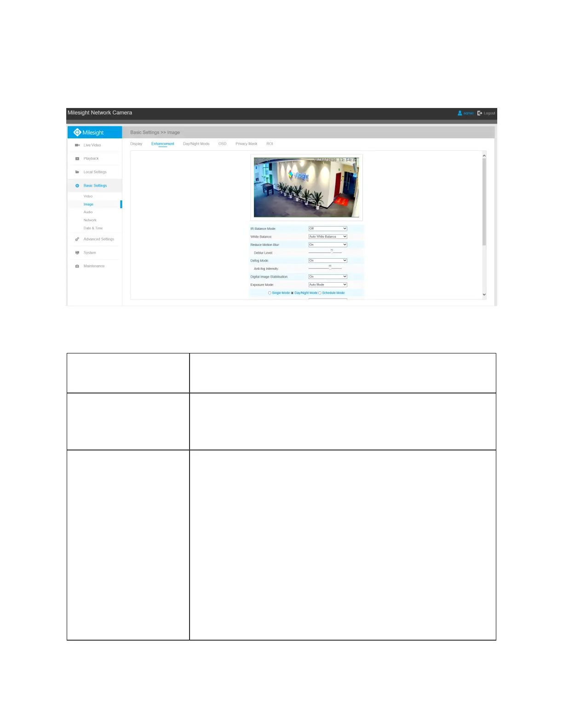Open the IR Balance Mode dropdown

(x=327, y=228)
